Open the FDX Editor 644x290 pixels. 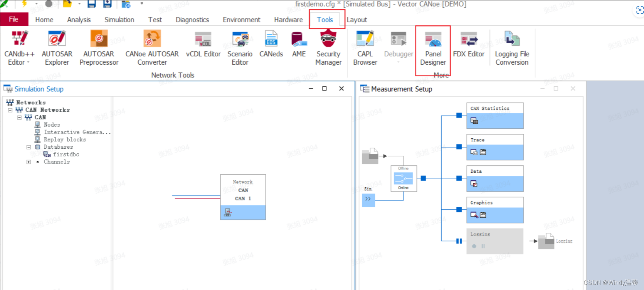[x=469, y=45]
